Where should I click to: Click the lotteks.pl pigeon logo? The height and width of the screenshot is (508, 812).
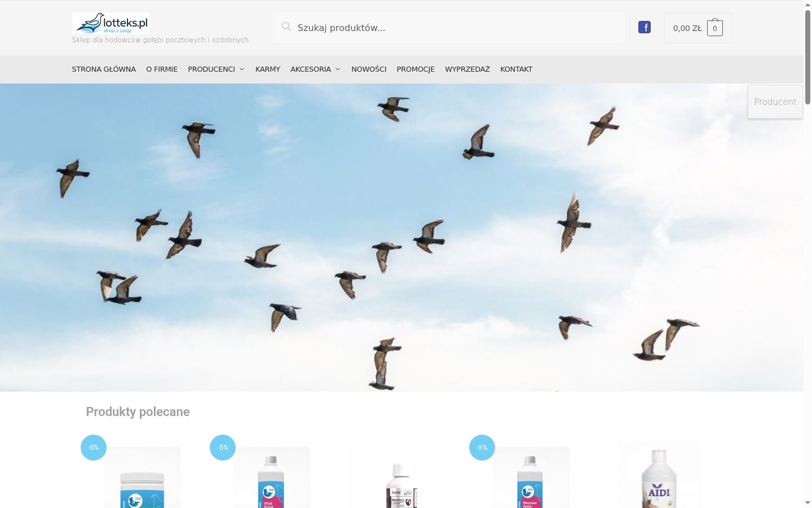tap(111, 23)
